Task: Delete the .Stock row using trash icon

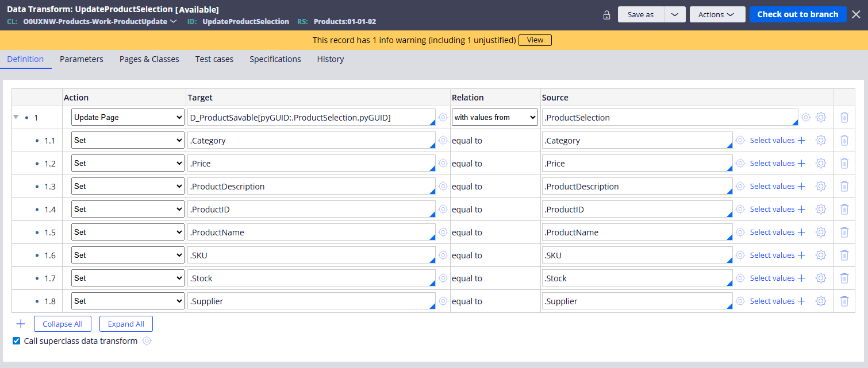Action: [844, 278]
